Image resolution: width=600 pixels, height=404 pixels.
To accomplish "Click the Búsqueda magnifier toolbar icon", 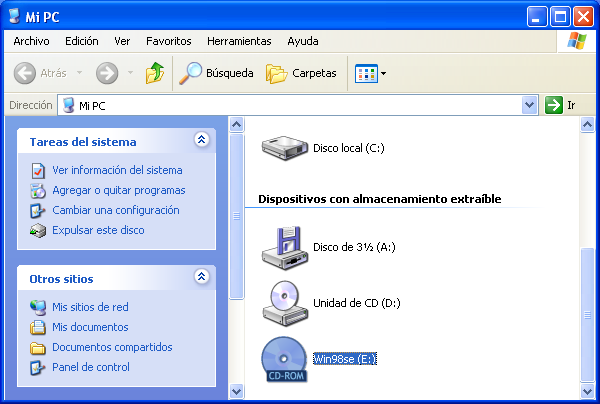I will [x=190, y=73].
